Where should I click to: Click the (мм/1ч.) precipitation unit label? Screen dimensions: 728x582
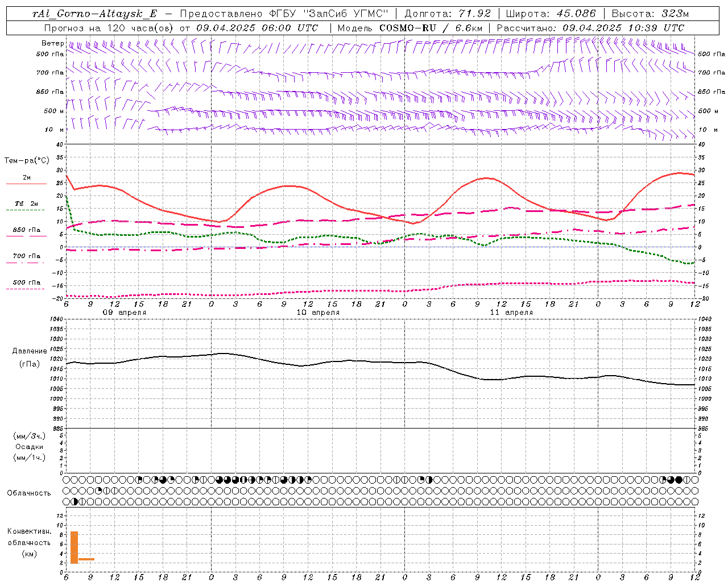pyautogui.click(x=30, y=458)
